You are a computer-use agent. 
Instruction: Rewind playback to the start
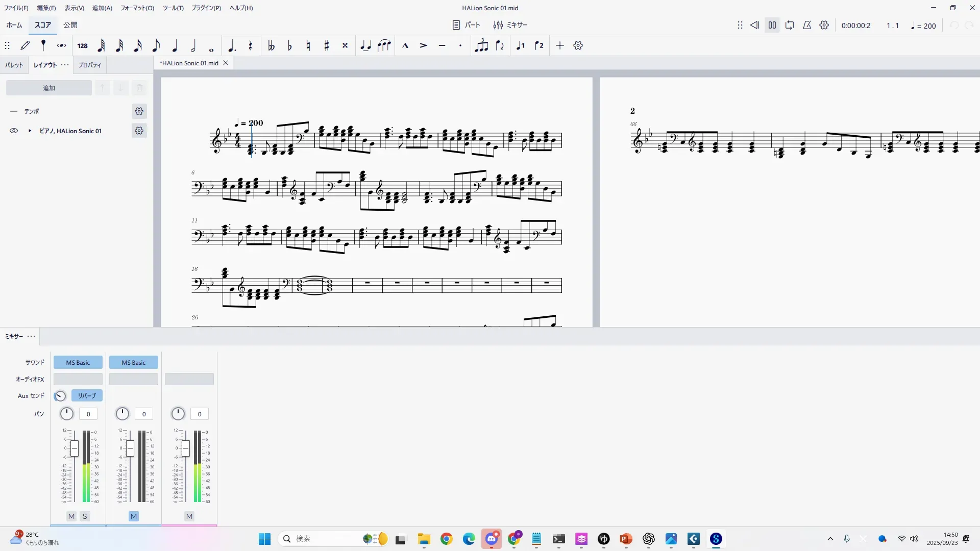pyautogui.click(x=754, y=25)
